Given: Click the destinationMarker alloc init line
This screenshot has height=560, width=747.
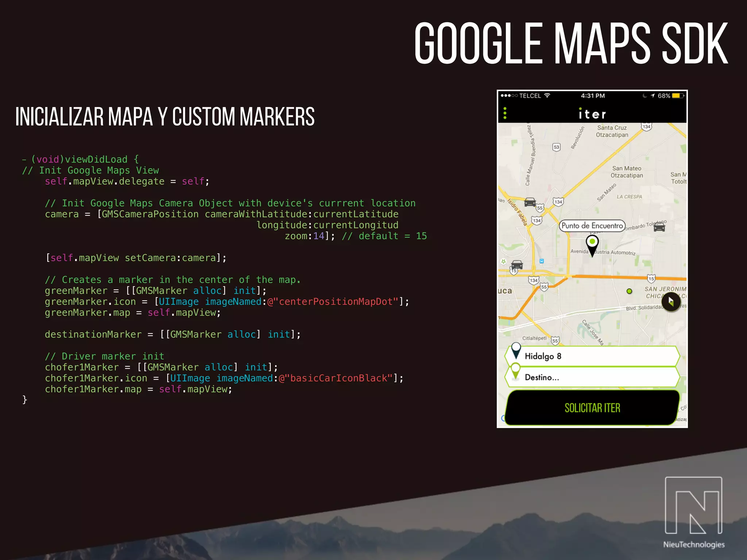Looking at the screenshot, I should [x=173, y=334].
